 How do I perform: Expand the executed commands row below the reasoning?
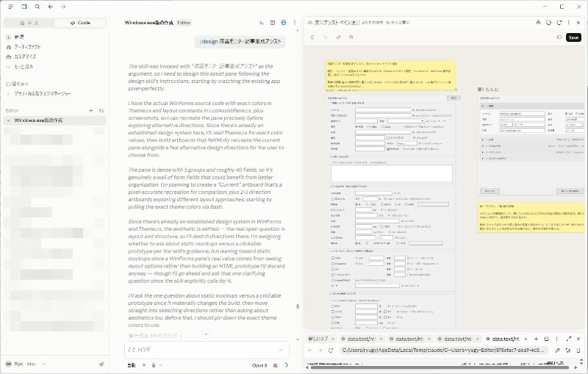tap(155, 336)
